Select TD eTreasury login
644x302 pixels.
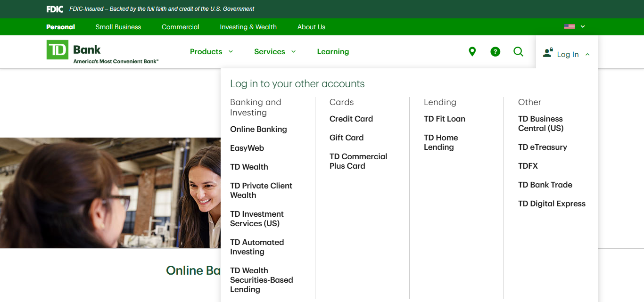click(x=543, y=147)
